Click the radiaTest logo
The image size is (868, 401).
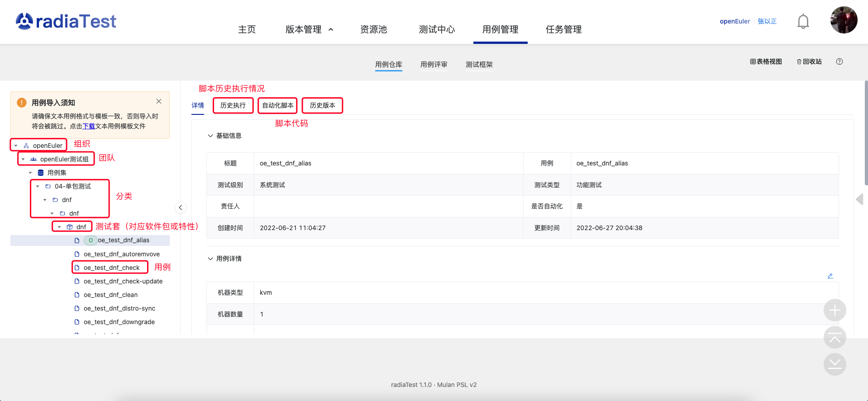66,21
